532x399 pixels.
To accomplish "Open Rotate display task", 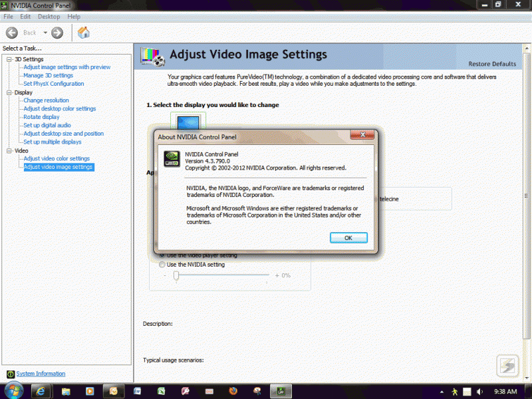I will [x=41, y=117].
